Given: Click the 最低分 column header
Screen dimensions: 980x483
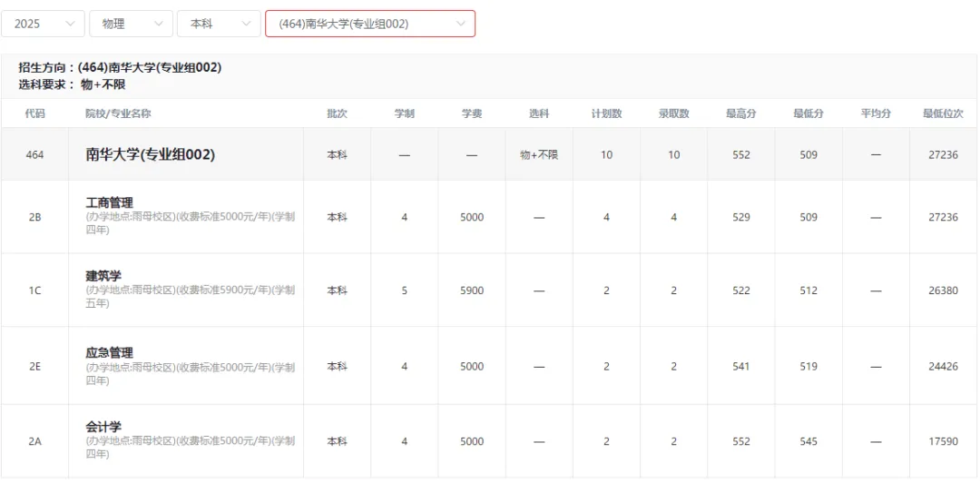Looking at the screenshot, I should (808, 113).
